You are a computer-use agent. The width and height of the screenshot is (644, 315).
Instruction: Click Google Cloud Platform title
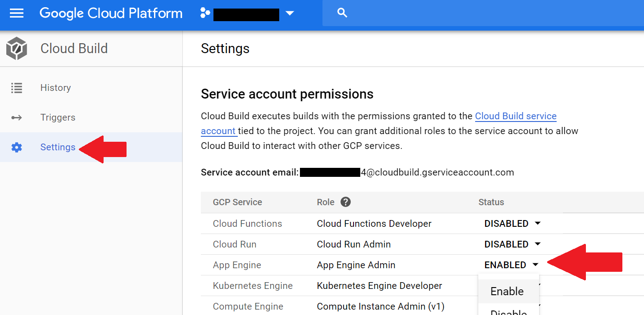pos(111,13)
